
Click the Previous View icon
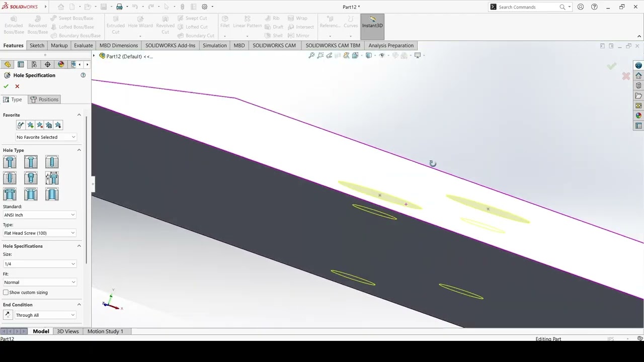pyautogui.click(x=329, y=55)
